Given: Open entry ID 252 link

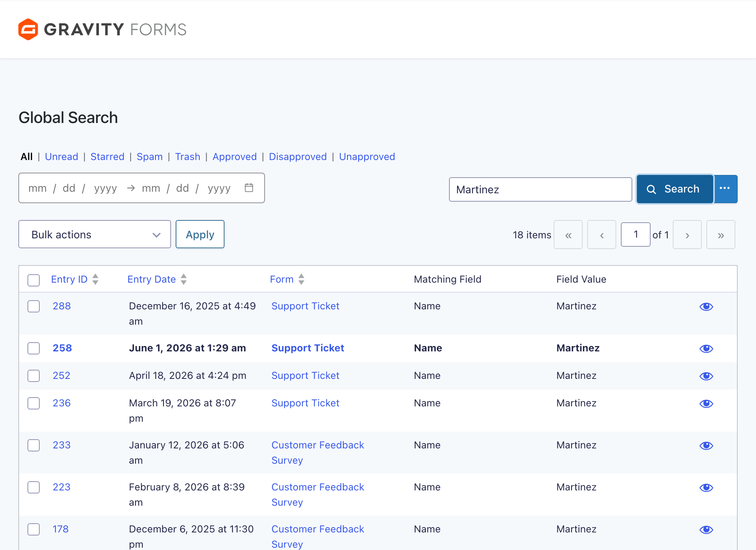Looking at the screenshot, I should [61, 375].
